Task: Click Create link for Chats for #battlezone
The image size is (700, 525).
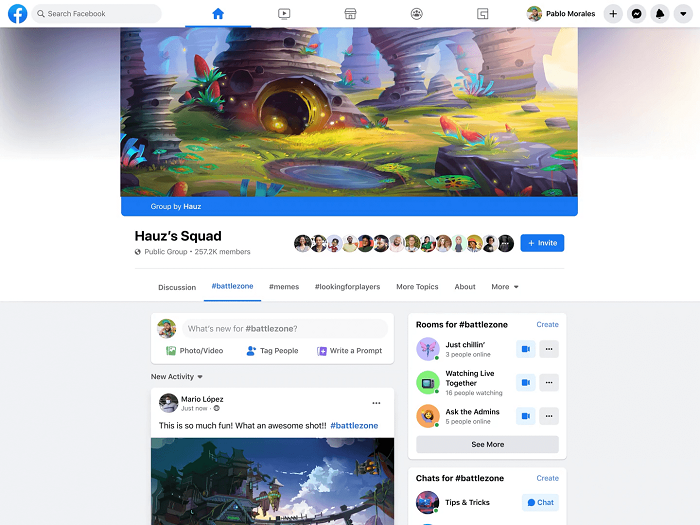Action: pyautogui.click(x=547, y=478)
